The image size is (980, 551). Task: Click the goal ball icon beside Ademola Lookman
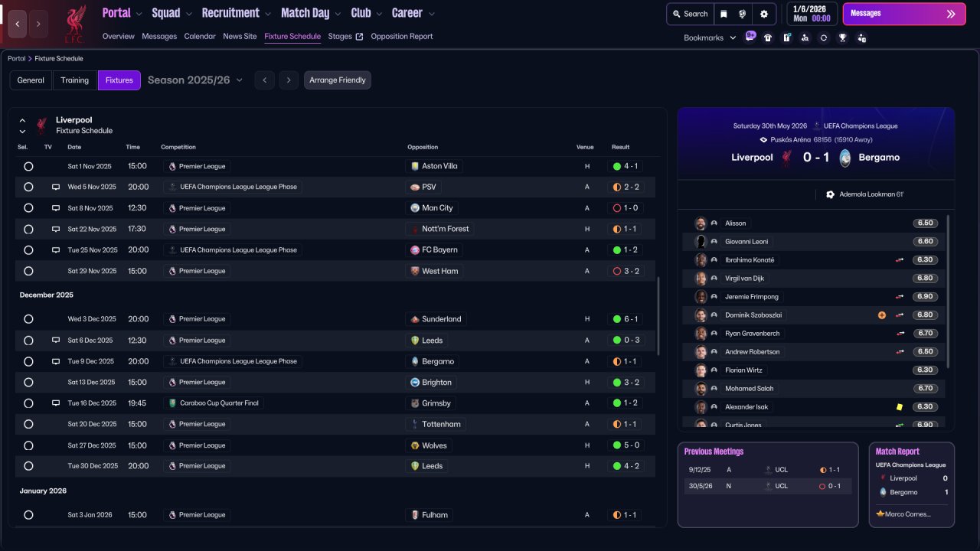[x=830, y=194]
